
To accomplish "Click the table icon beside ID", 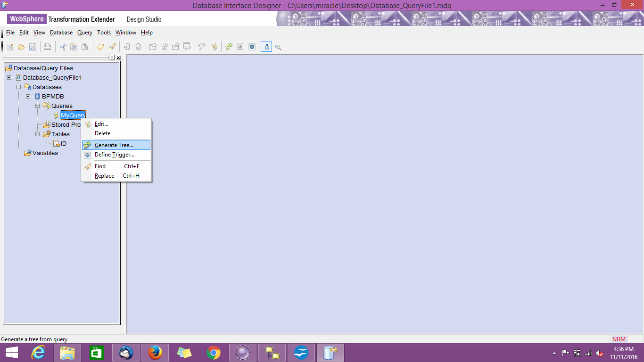I will [x=56, y=143].
